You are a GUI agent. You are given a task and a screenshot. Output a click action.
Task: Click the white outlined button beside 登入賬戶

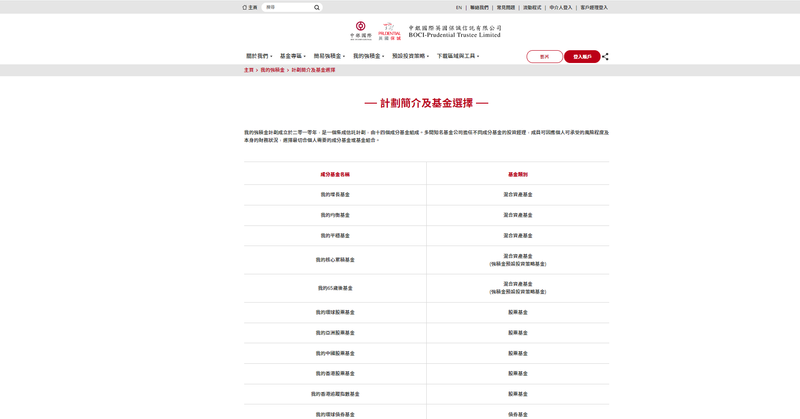click(x=544, y=57)
